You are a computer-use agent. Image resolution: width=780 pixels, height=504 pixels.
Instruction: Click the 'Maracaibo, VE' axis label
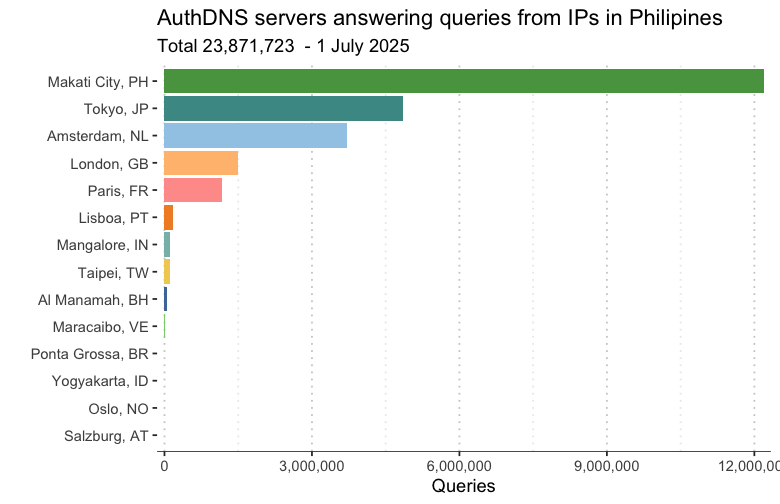[x=100, y=327]
